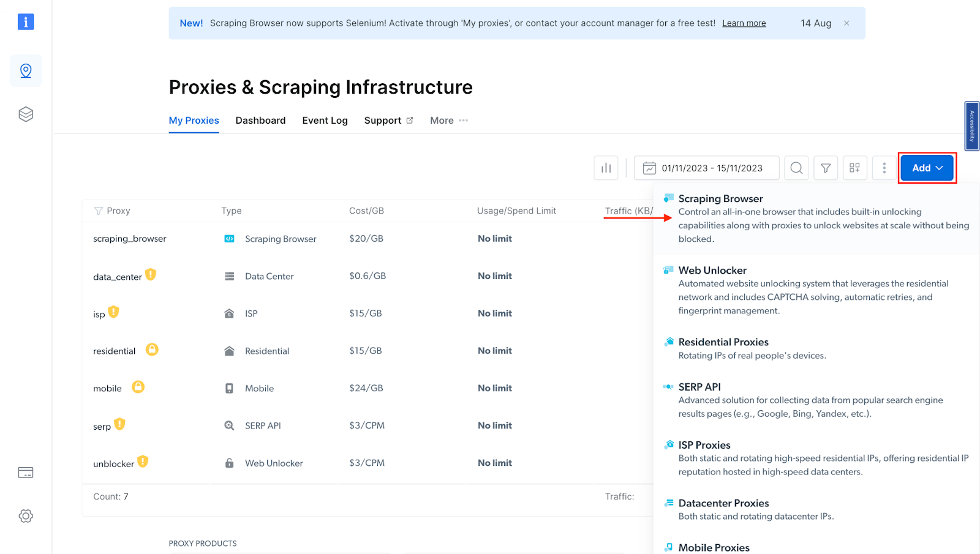The width and height of the screenshot is (980, 554).
Task: Open the Support external link
Action: tap(388, 121)
